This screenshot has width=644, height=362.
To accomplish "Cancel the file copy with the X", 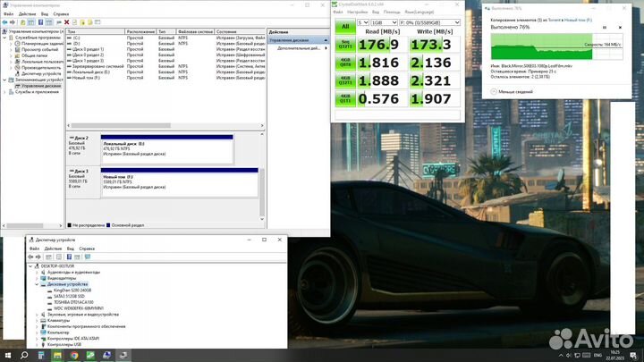I will click(x=620, y=28).
